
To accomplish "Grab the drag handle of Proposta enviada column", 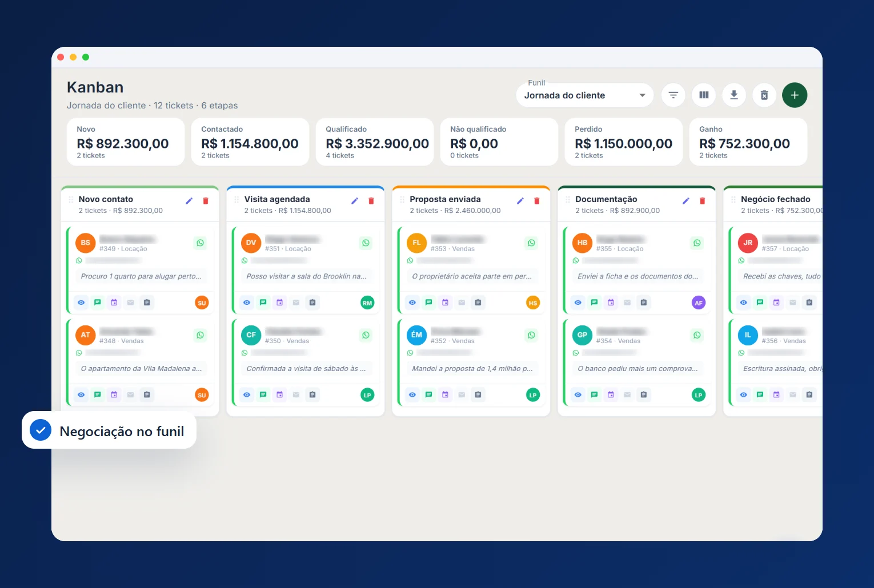I will tap(402, 200).
